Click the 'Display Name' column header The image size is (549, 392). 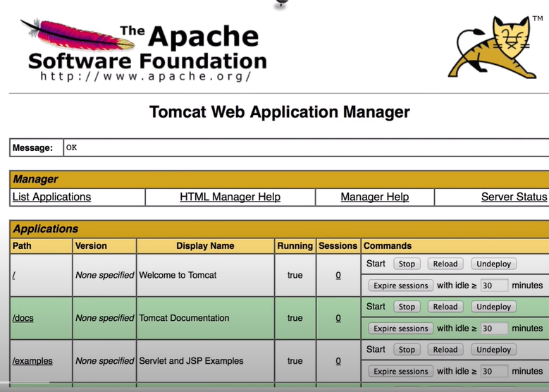tap(205, 246)
